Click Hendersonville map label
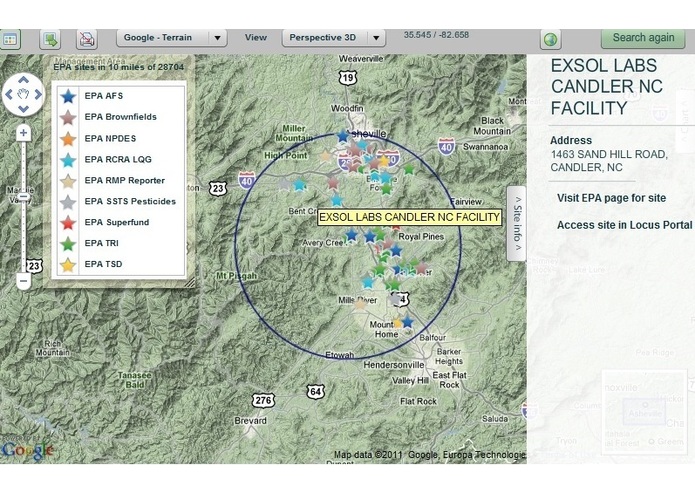695x494 pixels. (394, 365)
